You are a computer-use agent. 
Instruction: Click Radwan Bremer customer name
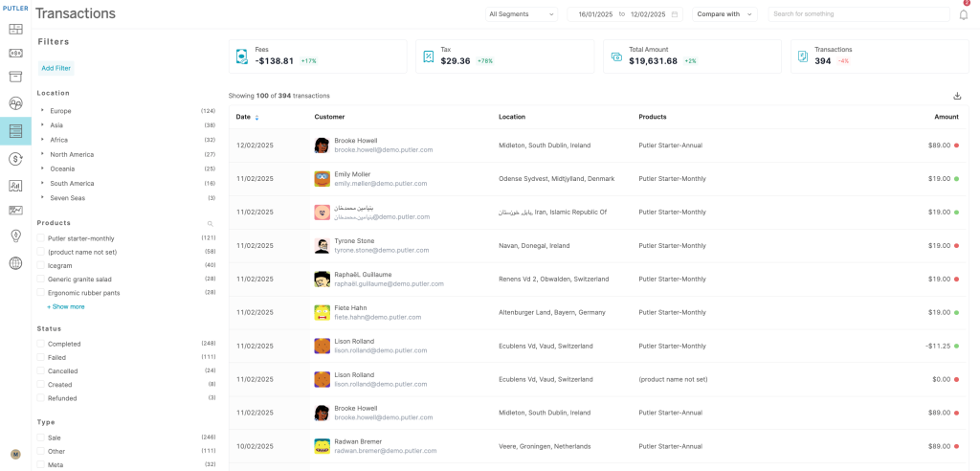359,441
